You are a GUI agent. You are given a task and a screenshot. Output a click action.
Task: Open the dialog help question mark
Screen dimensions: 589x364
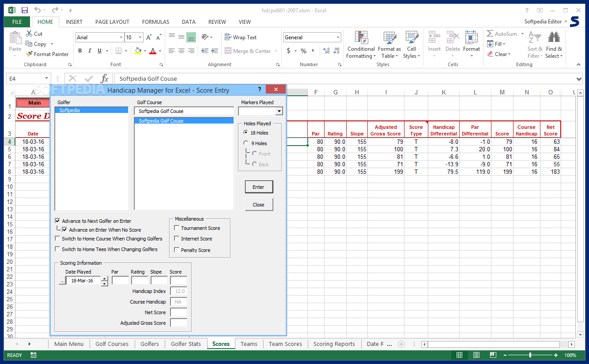click(260, 89)
